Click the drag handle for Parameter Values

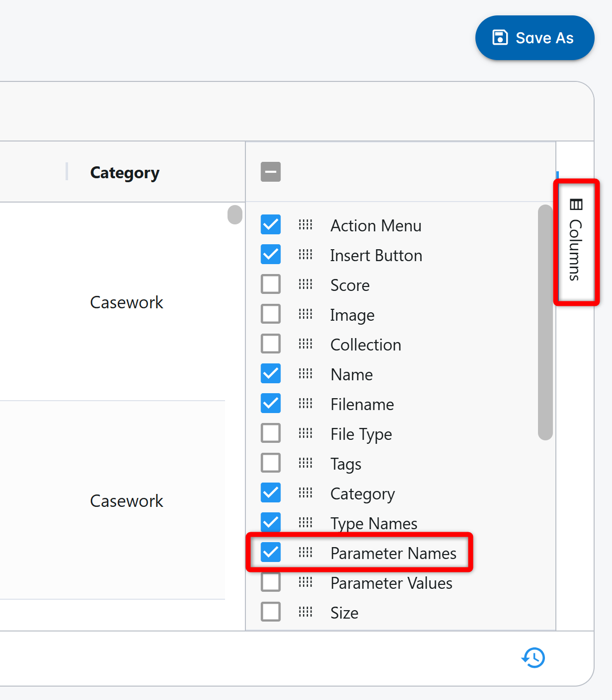pos(306,582)
